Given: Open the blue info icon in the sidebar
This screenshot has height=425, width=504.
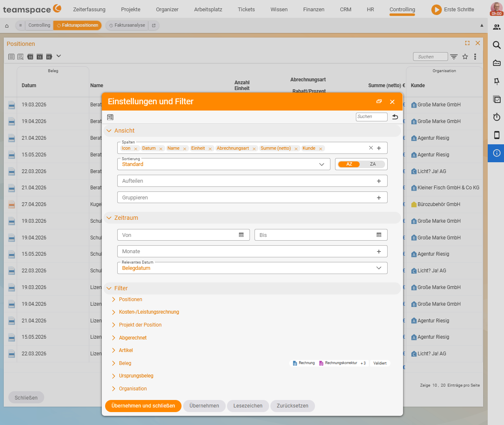Looking at the screenshot, I should tap(496, 153).
